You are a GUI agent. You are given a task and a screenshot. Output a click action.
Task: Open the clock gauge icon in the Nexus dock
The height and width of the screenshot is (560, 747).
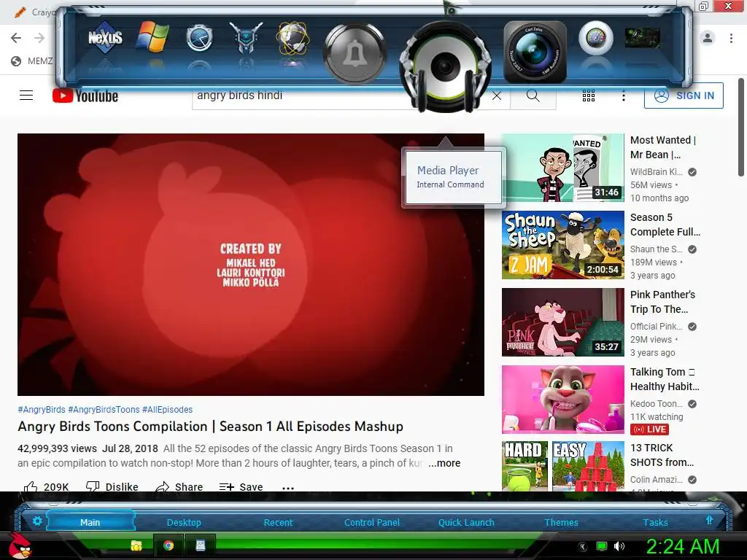pyautogui.click(x=199, y=38)
